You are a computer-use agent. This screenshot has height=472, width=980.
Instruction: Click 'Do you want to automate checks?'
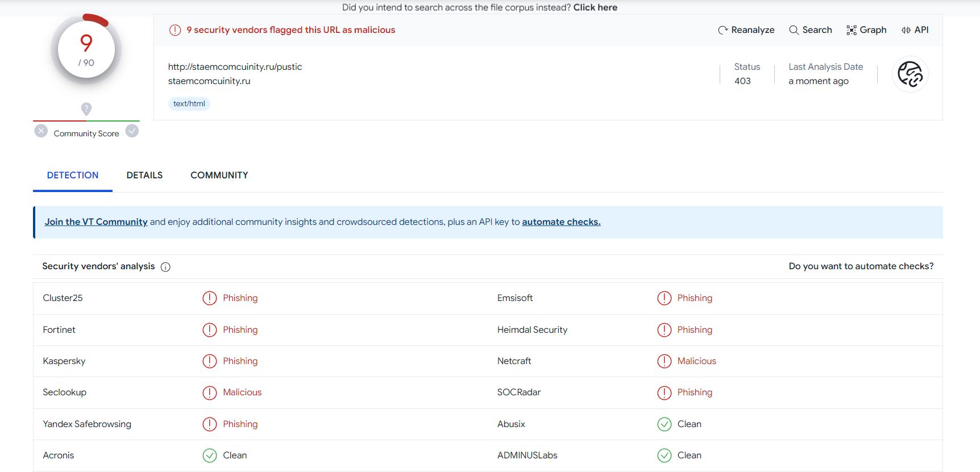pos(861,266)
